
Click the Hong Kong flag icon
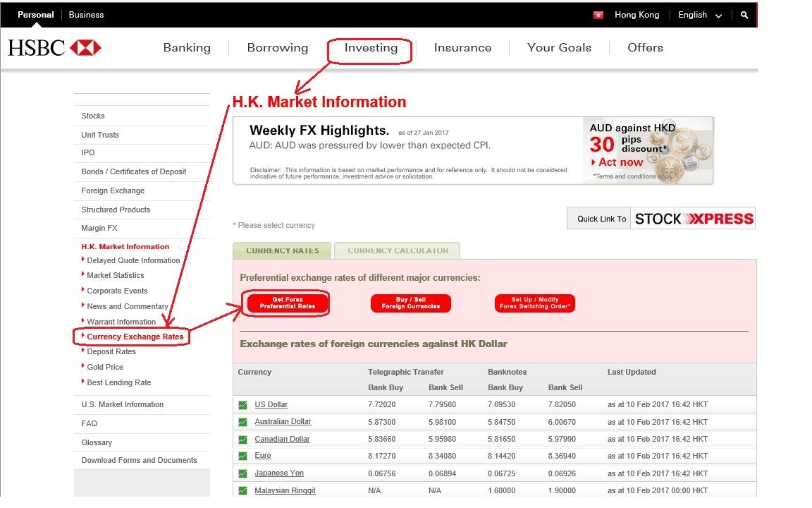598,15
